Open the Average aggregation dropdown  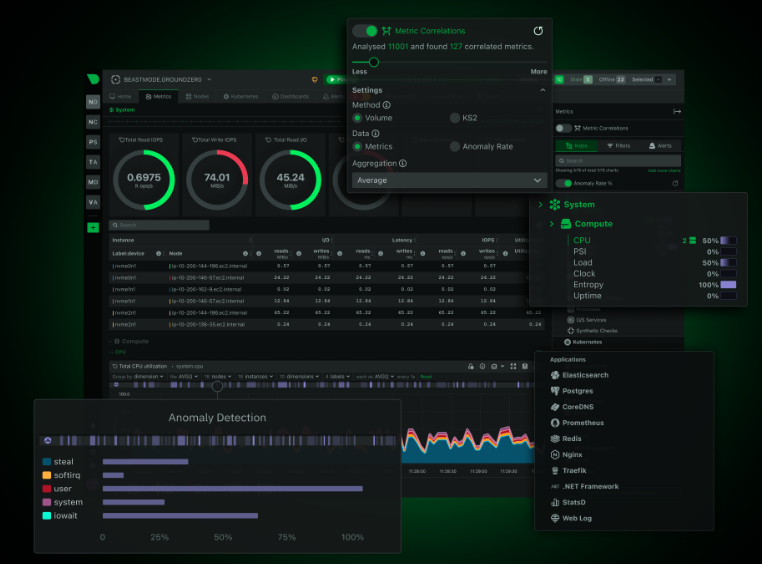point(449,180)
